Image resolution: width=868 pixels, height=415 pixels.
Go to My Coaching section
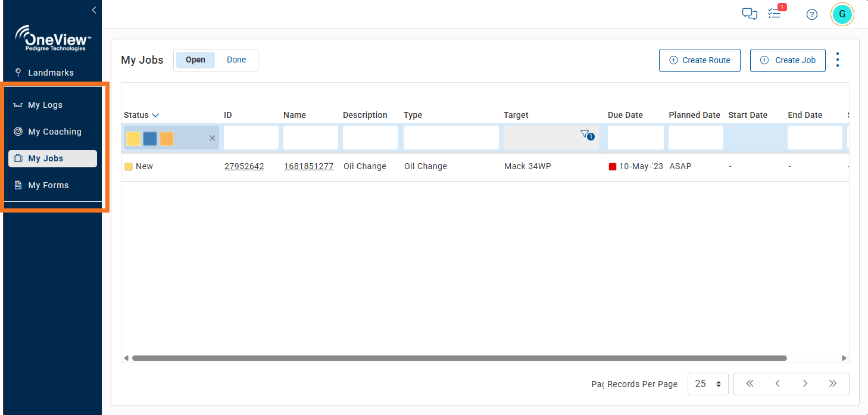(52, 132)
